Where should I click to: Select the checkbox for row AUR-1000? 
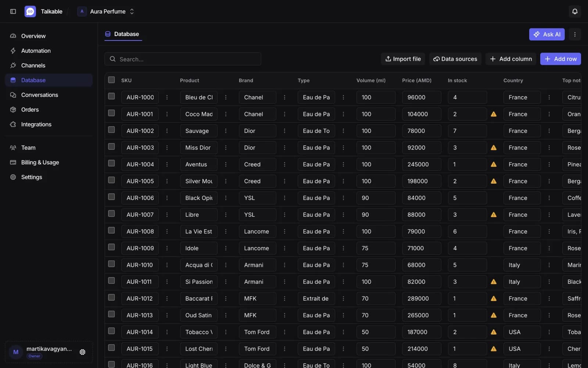[x=111, y=96]
